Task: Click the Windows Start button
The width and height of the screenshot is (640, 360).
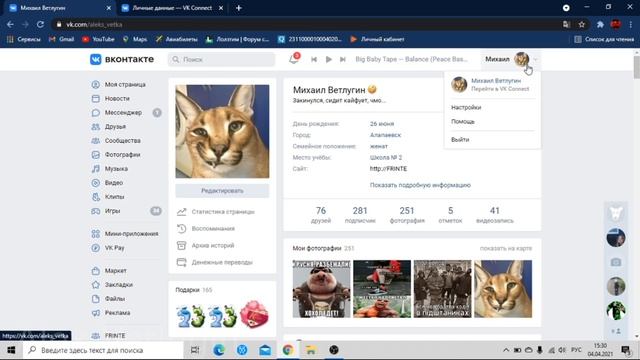Action: coord(11,350)
